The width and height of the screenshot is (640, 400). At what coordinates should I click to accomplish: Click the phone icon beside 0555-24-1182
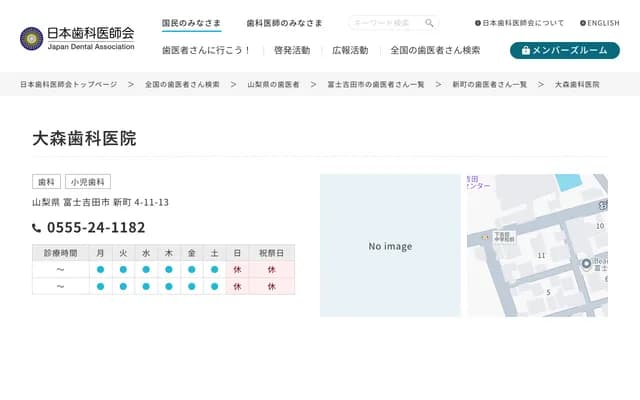tap(37, 228)
